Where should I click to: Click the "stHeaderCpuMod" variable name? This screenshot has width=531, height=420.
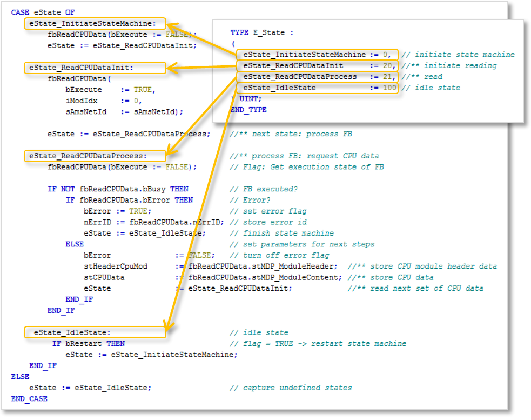coord(116,266)
